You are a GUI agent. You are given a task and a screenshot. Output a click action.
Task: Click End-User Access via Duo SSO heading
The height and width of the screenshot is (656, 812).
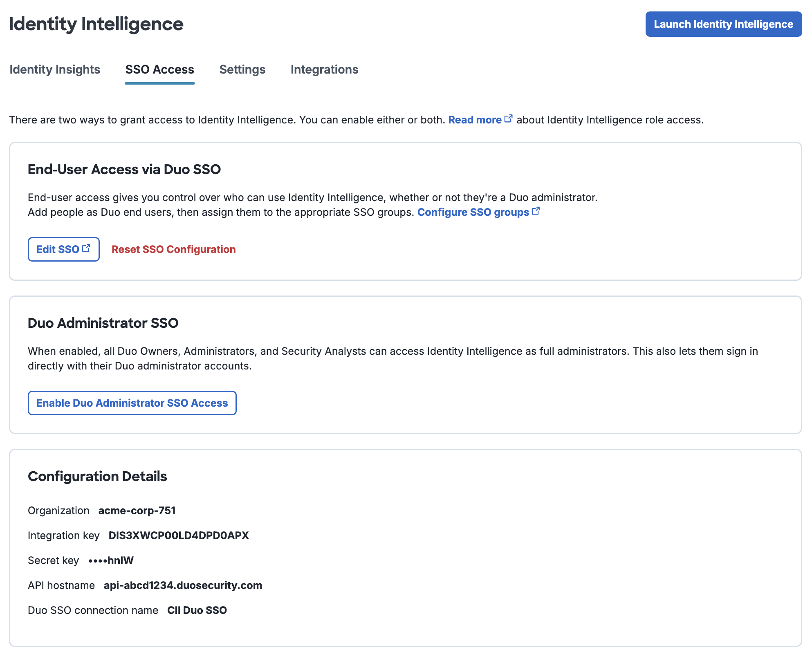[x=124, y=169]
